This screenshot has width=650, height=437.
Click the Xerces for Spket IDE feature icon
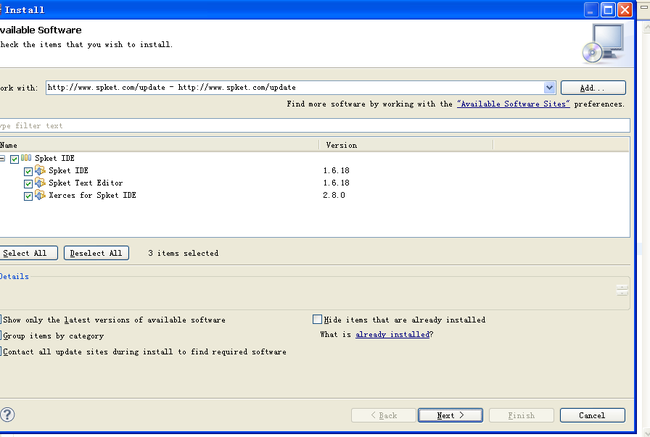(40, 195)
